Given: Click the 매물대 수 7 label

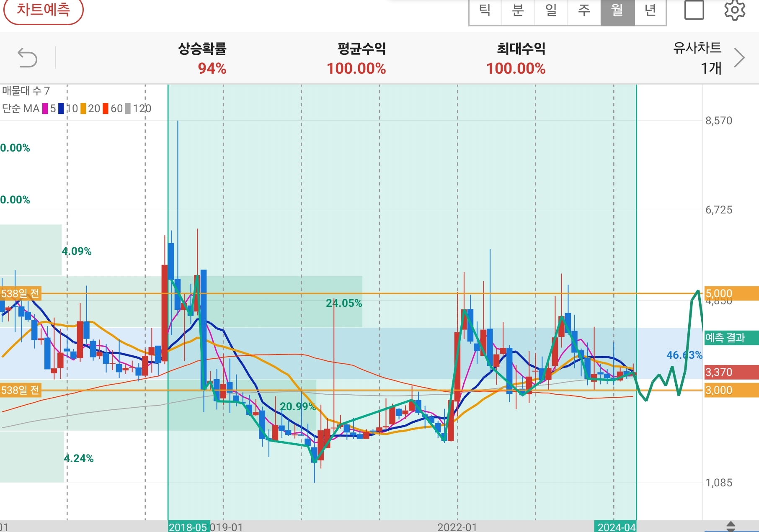Looking at the screenshot, I should point(26,91).
